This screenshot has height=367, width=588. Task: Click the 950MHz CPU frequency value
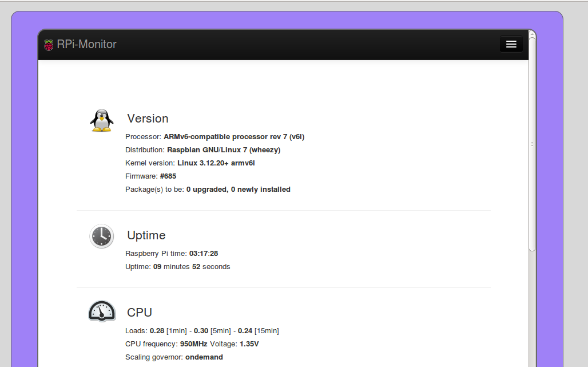193,344
